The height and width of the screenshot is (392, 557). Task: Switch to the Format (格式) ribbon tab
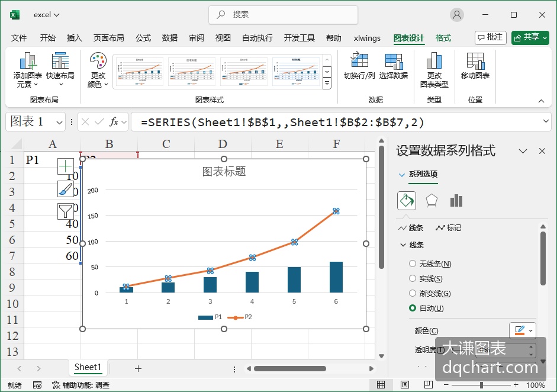click(x=443, y=38)
